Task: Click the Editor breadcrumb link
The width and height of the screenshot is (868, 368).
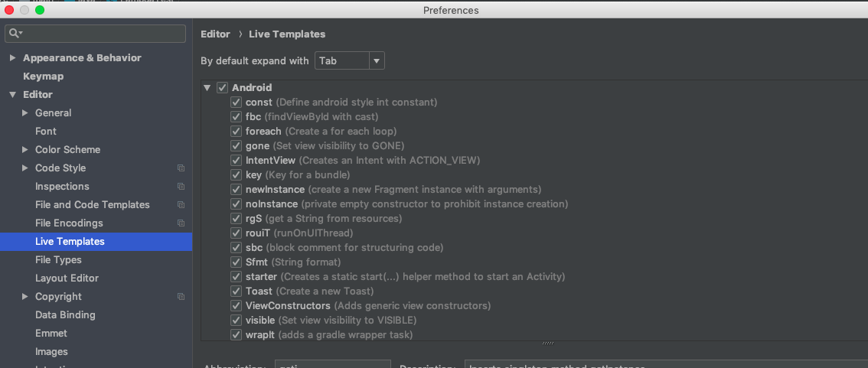Action: coord(215,34)
